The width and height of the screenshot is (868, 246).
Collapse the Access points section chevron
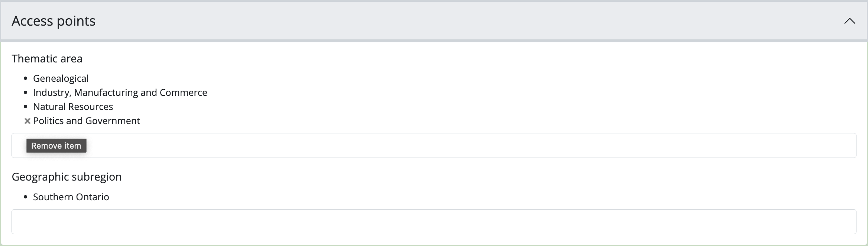(849, 21)
